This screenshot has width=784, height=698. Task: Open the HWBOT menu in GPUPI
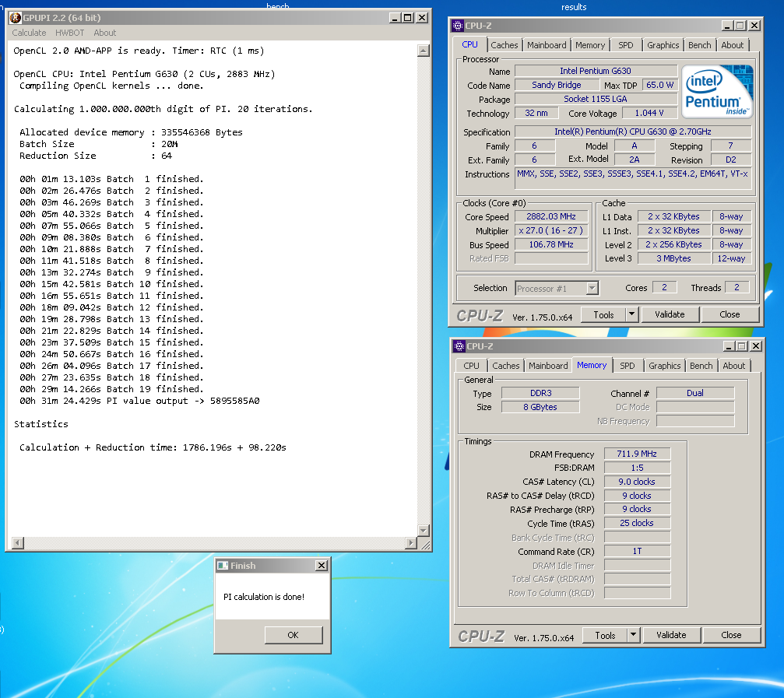click(x=69, y=33)
